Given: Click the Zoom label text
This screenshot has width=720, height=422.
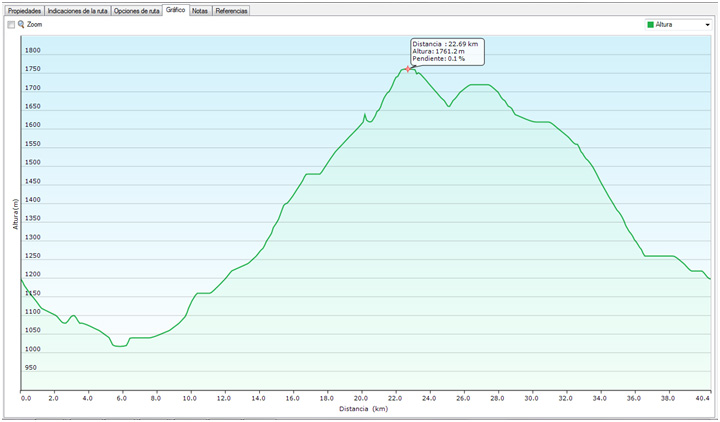Looking at the screenshot, I should tap(35, 24).
